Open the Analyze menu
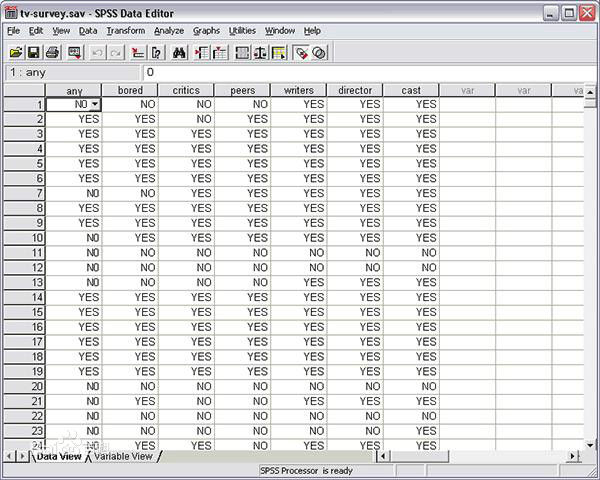This screenshot has height=480, width=600. tap(169, 31)
